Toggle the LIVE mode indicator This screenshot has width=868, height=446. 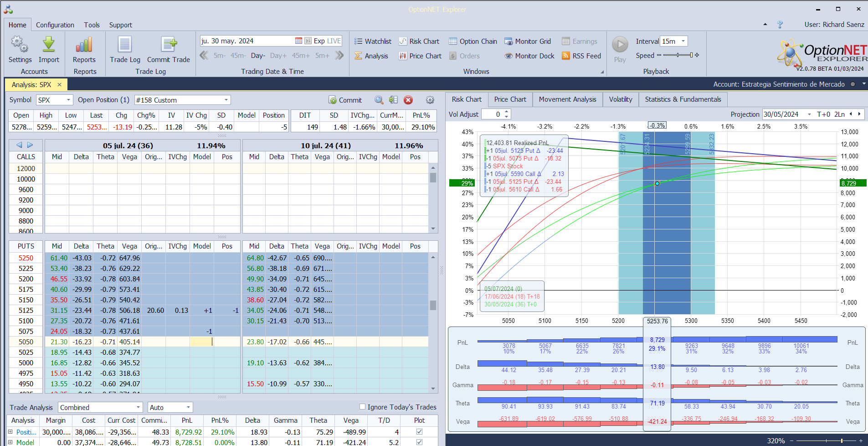tap(334, 41)
